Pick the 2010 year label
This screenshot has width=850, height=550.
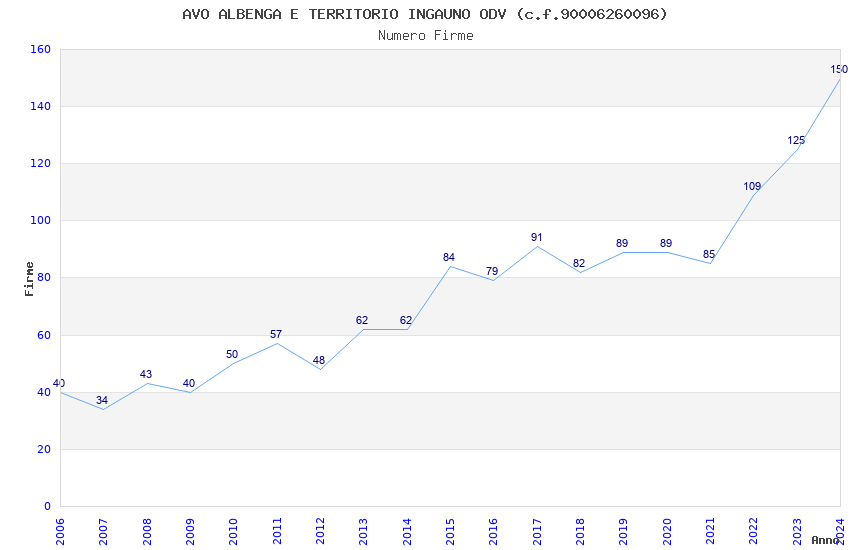[233, 532]
